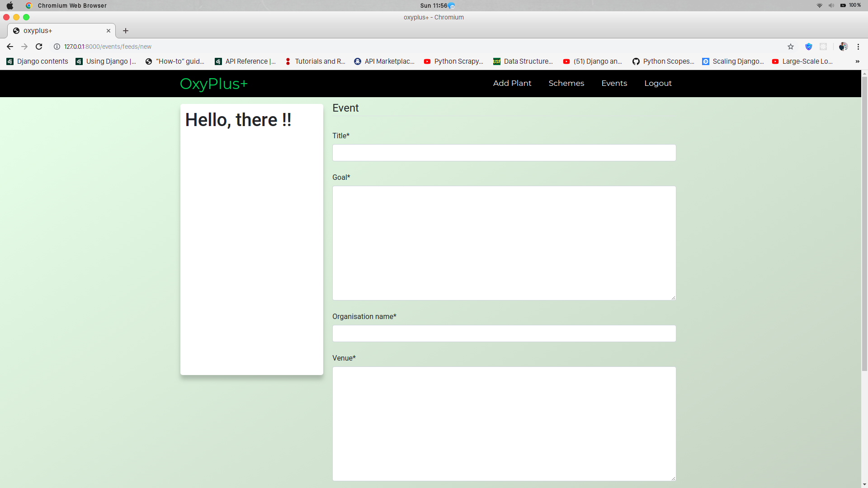Click the OxyPlus+ logo
The height and width of the screenshot is (488, 868).
point(214,84)
